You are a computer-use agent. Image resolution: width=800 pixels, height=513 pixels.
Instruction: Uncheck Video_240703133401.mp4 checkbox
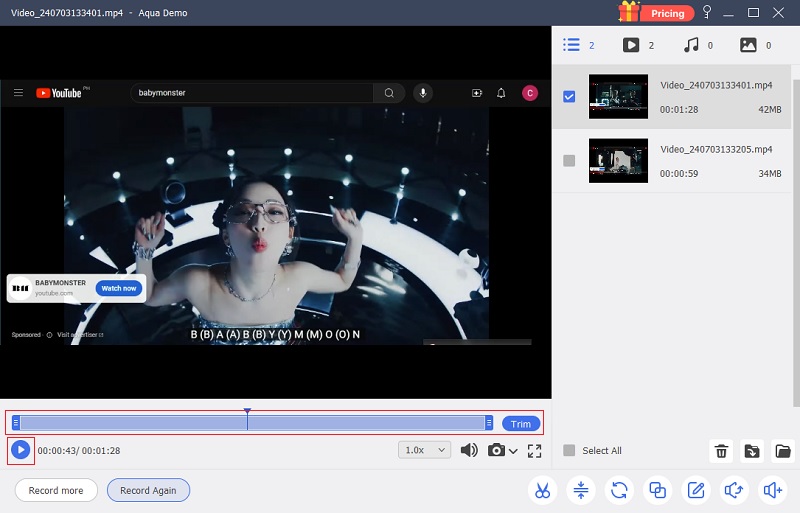coord(569,96)
